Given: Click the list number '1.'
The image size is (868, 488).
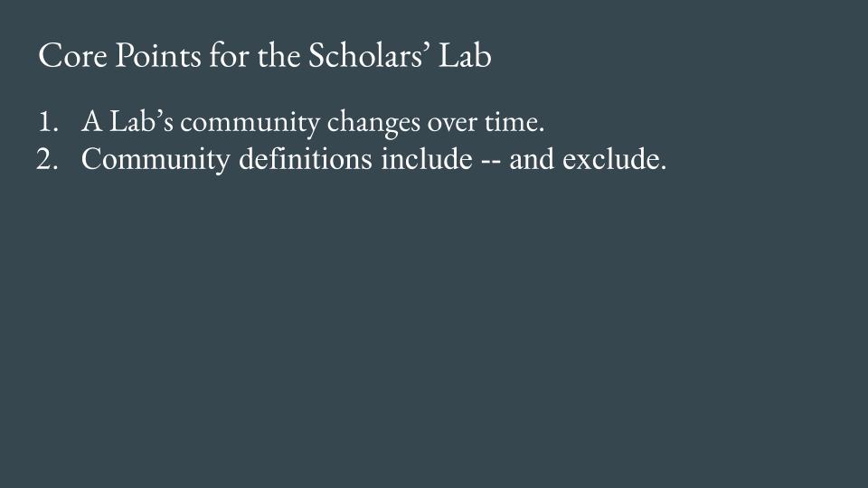Looking at the screenshot, I should 49,122.
